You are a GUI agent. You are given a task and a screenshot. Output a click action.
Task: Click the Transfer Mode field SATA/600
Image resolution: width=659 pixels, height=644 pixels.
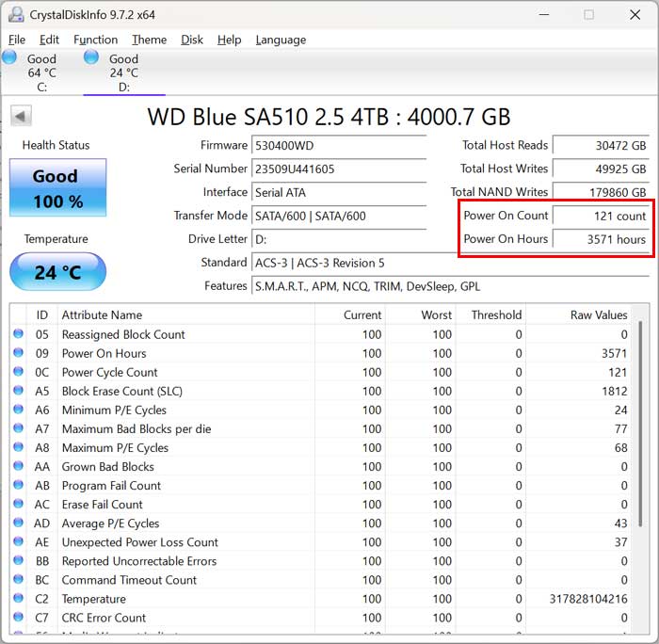[x=339, y=216]
